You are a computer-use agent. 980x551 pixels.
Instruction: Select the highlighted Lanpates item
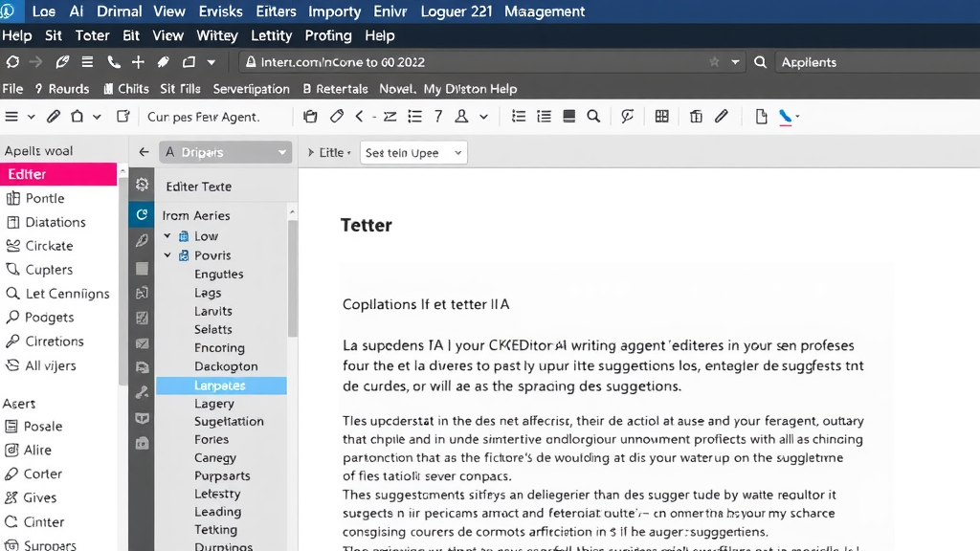pyautogui.click(x=220, y=385)
